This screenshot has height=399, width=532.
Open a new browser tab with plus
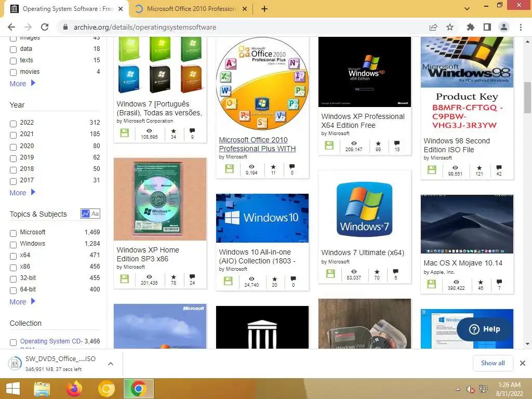[264, 9]
